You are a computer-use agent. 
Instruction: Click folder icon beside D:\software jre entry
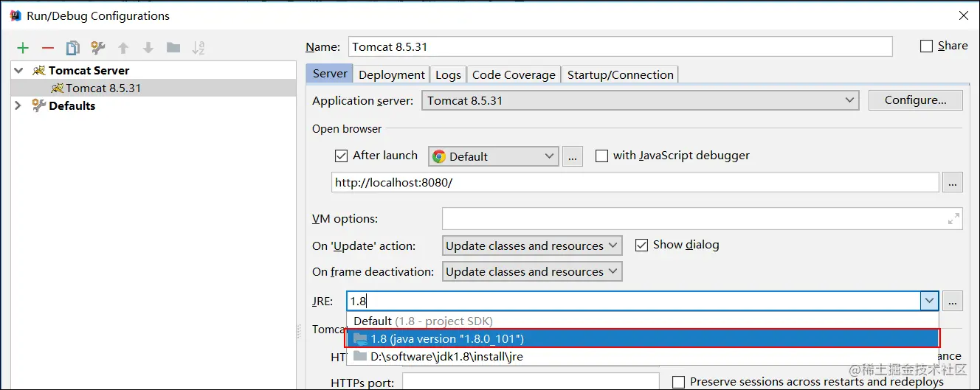[360, 356]
